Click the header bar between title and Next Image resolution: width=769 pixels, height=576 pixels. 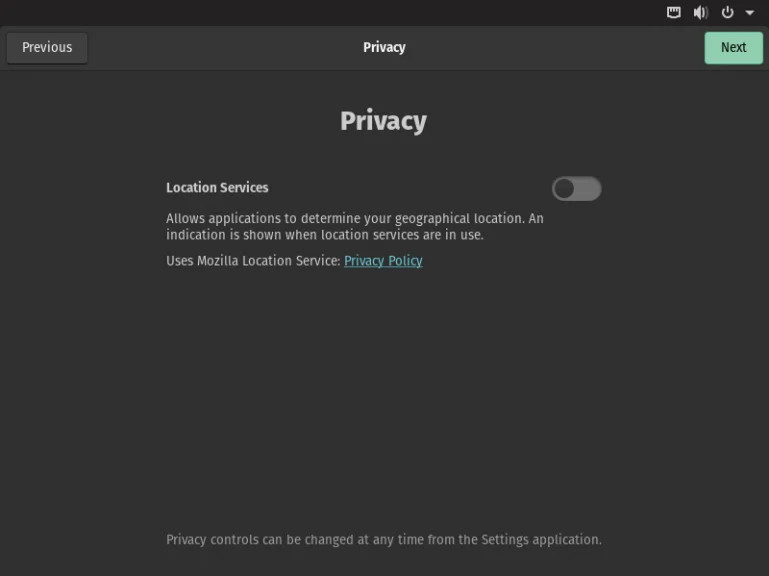(x=550, y=48)
